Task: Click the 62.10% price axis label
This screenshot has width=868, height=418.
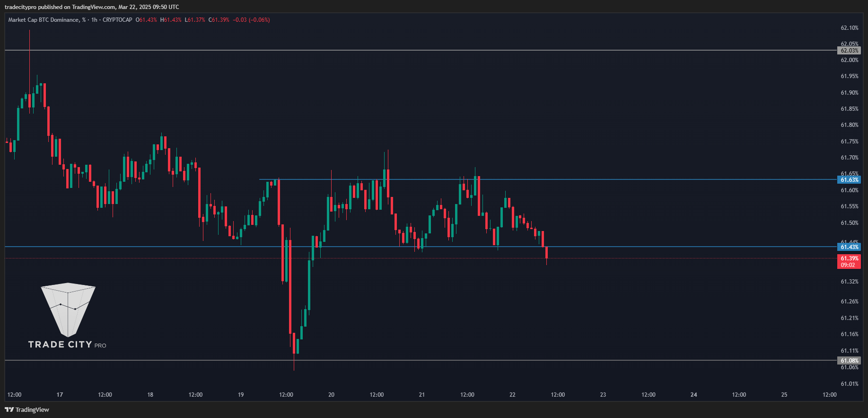Action: point(850,28)
